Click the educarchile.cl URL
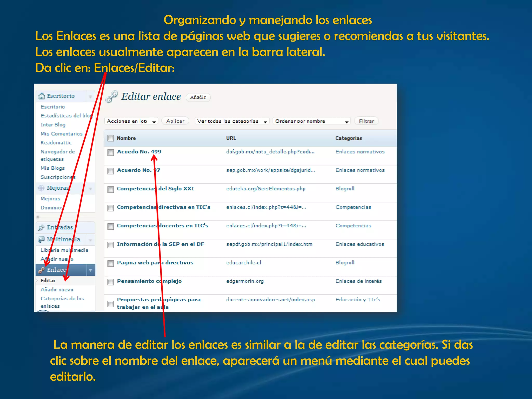 244,263
